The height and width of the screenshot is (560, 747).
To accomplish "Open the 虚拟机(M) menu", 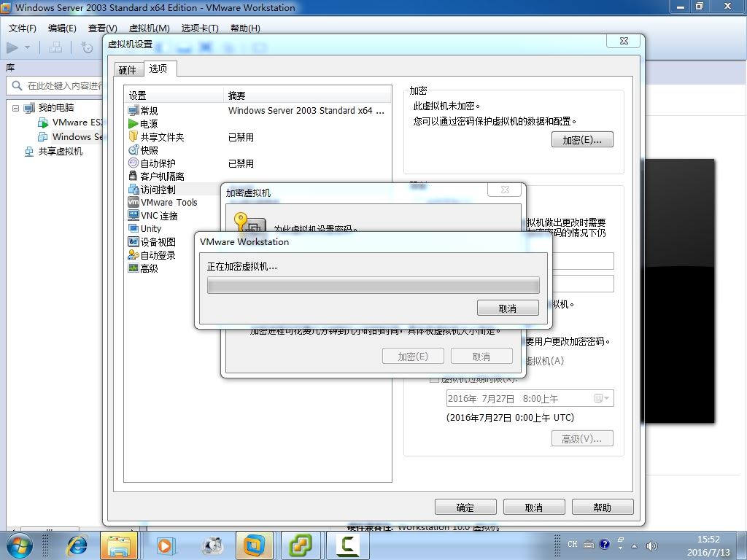I will [x=149, y=28].
